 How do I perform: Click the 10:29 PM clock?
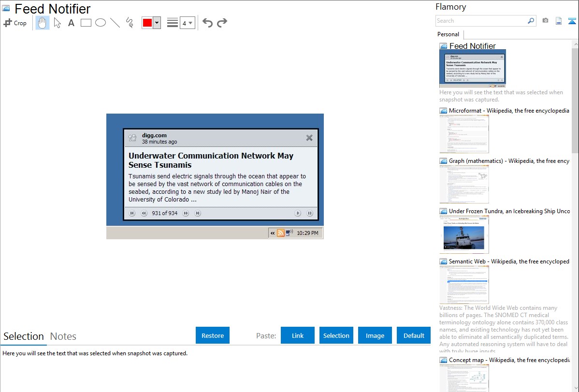(x=307, y=233)
